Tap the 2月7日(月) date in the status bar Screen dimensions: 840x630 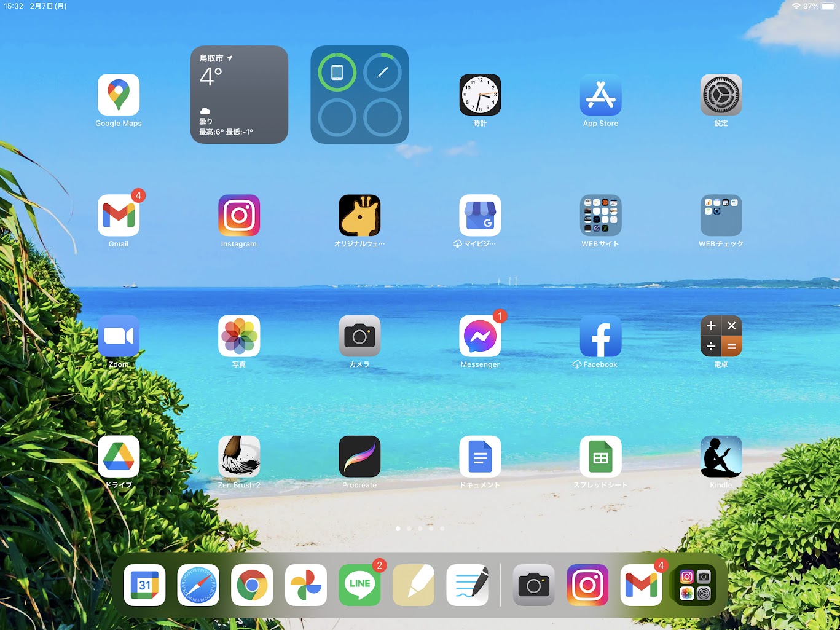(48, 6)
